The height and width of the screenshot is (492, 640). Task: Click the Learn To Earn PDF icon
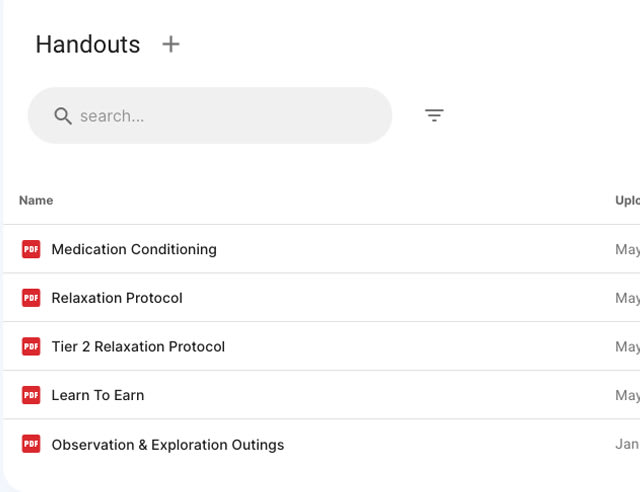[x=31, y=395]
